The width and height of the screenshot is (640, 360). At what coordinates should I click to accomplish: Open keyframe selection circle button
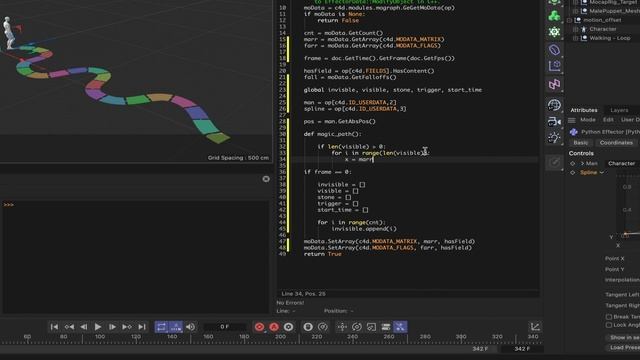pos(289,327)
